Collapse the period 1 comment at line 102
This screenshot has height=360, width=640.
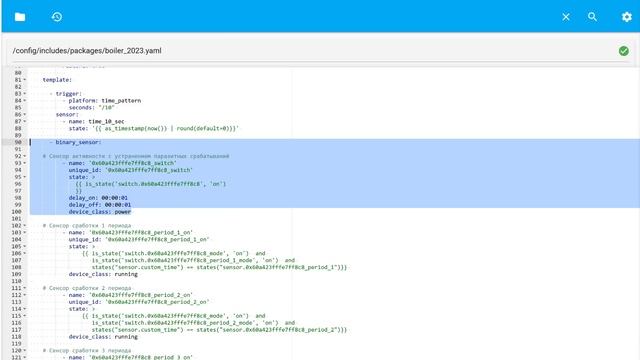coord(24,225)
